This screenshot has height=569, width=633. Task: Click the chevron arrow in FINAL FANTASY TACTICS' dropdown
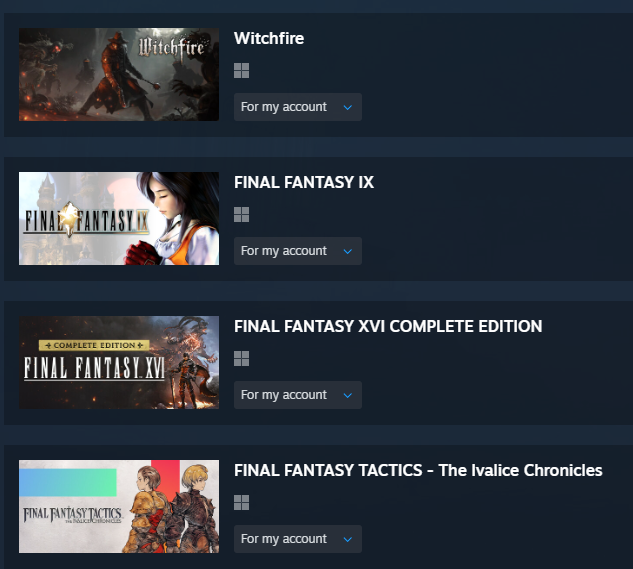click(x=348, y=539)
